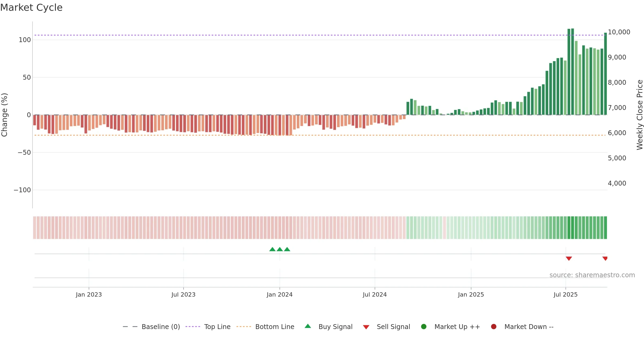The image size is (644, 362).
Task: Click the Market Cycle chart title
Action: point(31,8)
